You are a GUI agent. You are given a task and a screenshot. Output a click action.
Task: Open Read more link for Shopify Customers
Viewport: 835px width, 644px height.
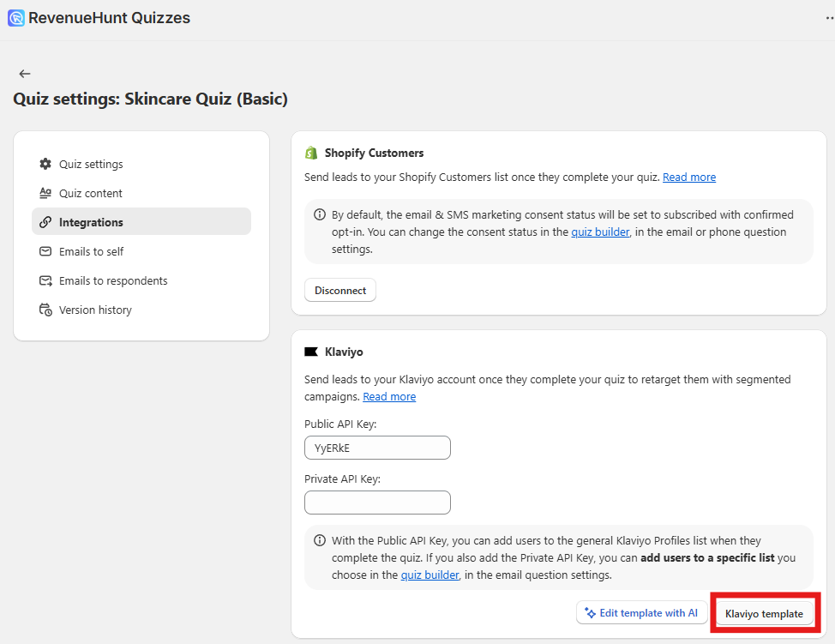click(x=689, y=178)
